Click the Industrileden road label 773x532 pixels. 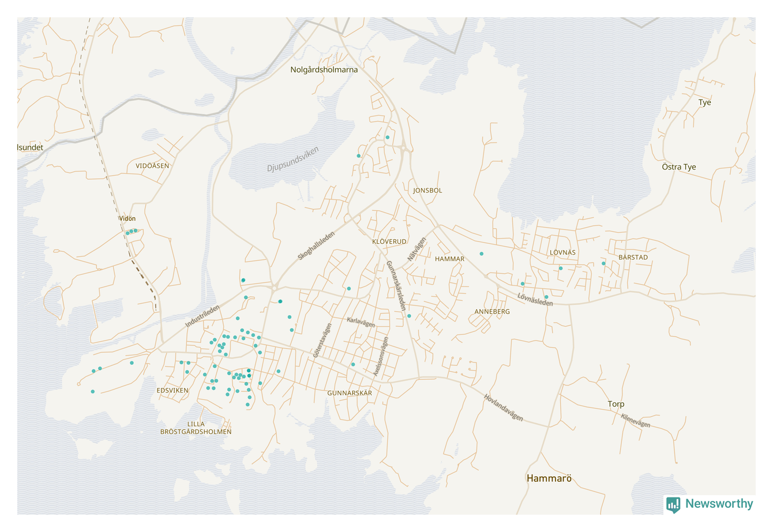202,317
